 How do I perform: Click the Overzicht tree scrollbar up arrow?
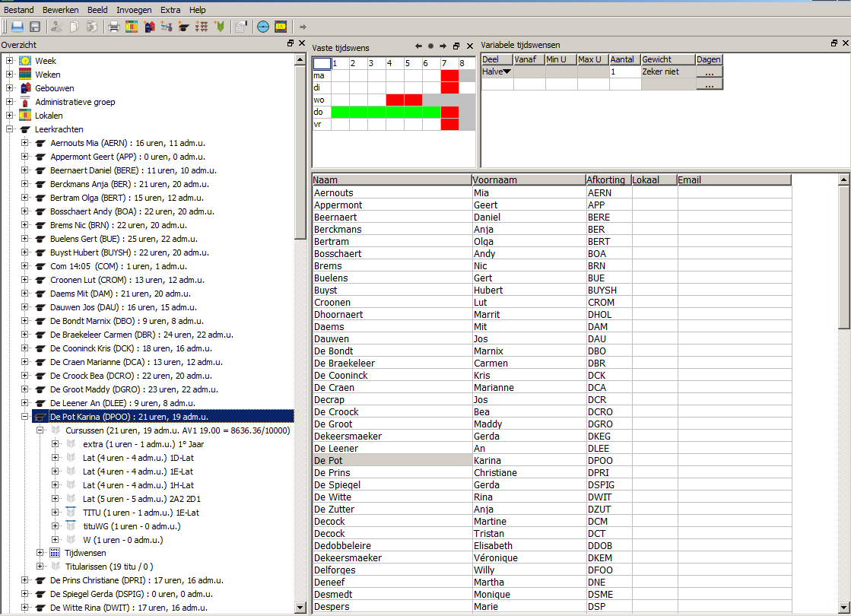300,60
